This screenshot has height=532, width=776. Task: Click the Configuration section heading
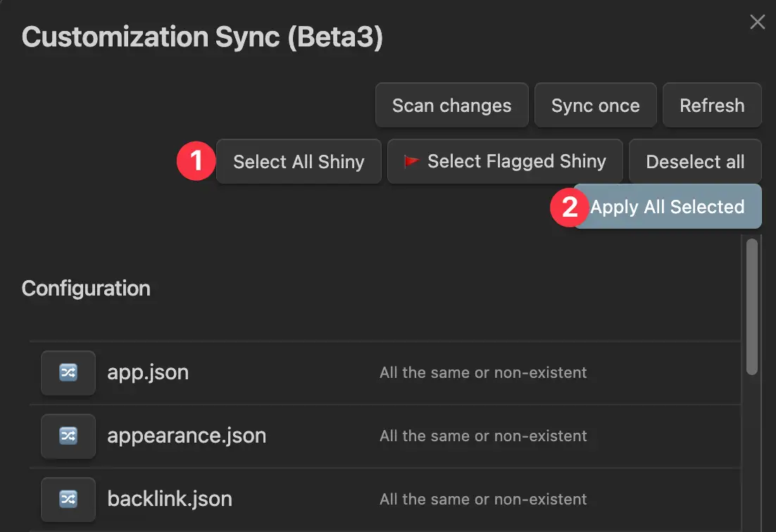click(x=86, y=289)
